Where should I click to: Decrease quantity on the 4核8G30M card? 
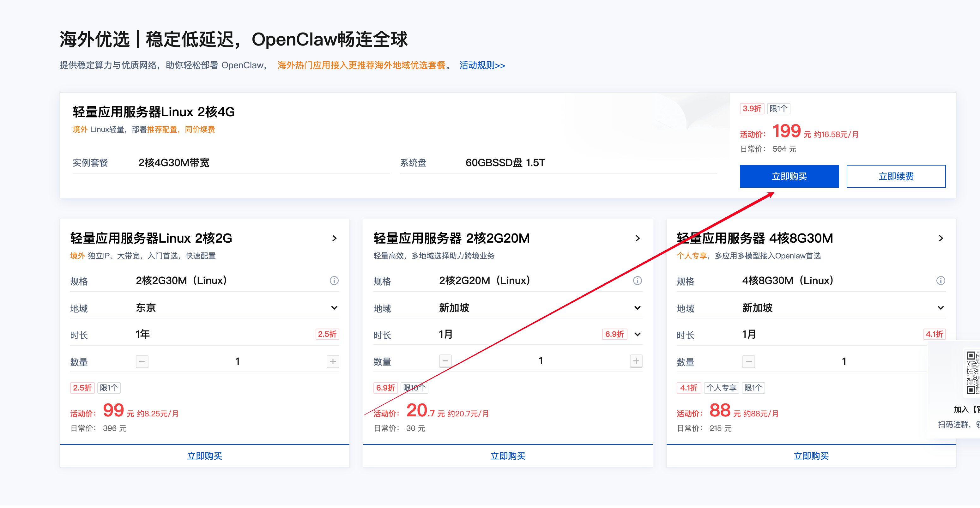point(748,361)
